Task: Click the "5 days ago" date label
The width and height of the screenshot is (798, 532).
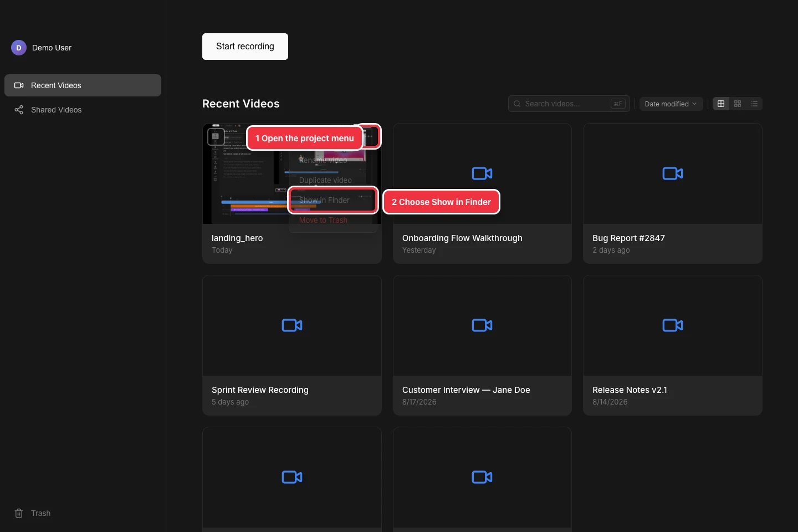Action: 230,402
